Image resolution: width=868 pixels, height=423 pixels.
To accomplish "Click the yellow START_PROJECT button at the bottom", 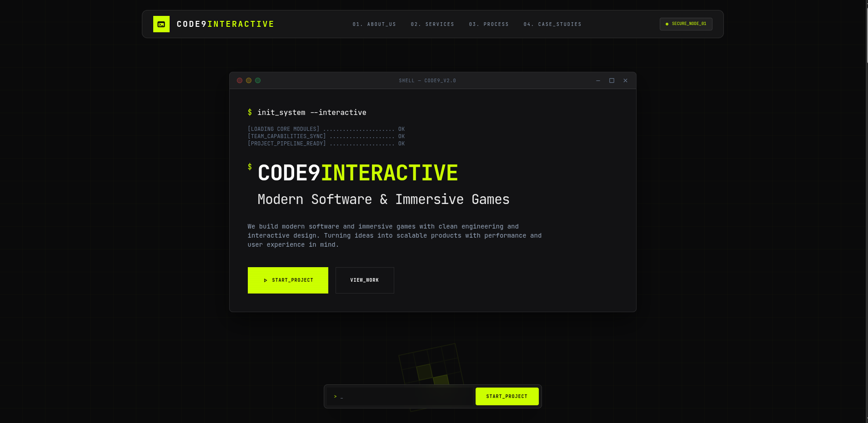I will 507,396.
